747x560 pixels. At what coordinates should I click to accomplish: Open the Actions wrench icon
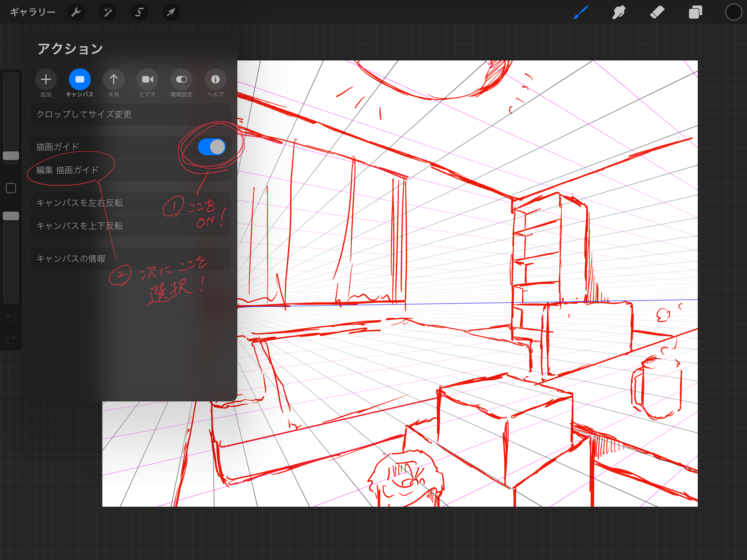tap(76, 13)
